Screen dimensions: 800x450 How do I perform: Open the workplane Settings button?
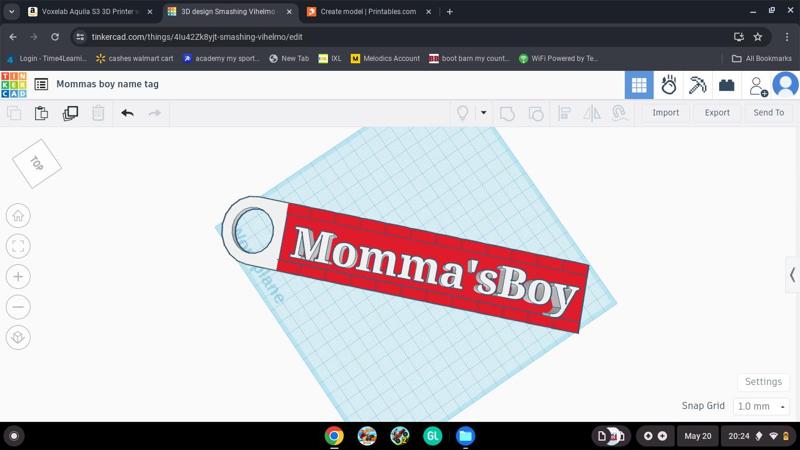pos(763,382)
